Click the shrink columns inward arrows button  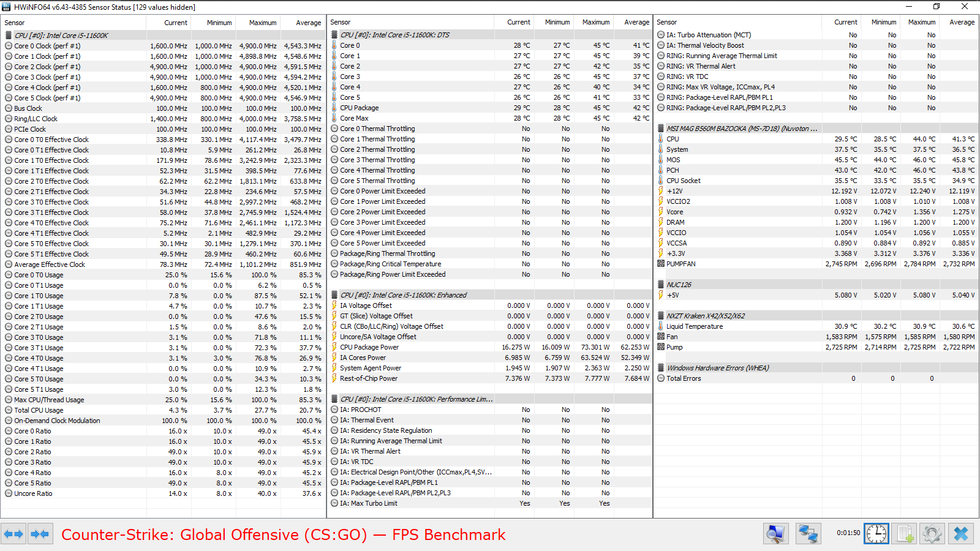tap(40, 534)
